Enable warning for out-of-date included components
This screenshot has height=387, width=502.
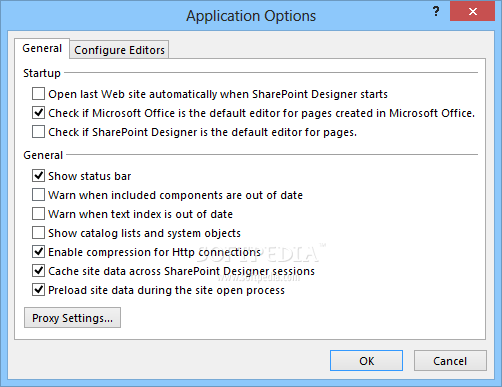[x=38, y=195]
